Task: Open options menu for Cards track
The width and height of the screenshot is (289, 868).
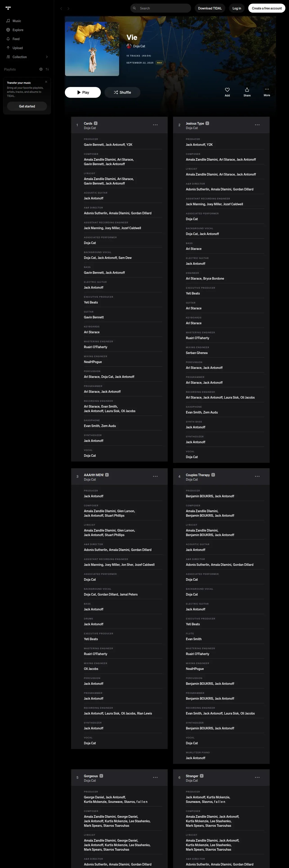Action: click(156, 125)
